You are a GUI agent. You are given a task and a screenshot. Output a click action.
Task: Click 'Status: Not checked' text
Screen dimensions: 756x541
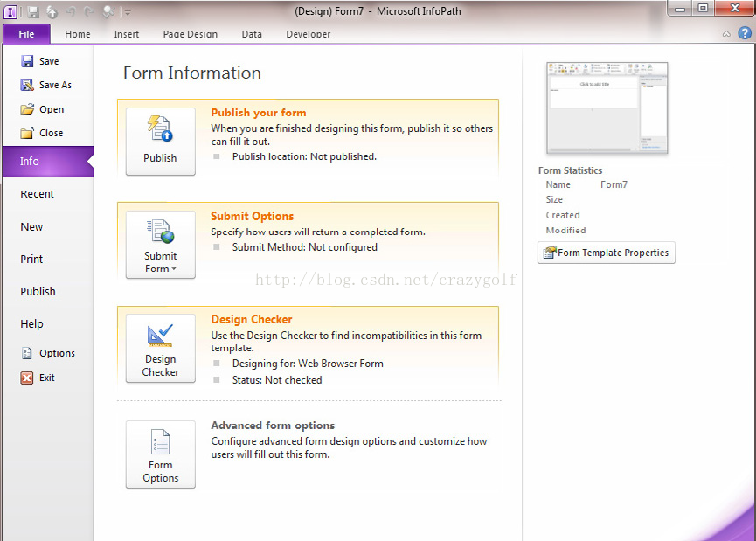coord(277,380)
